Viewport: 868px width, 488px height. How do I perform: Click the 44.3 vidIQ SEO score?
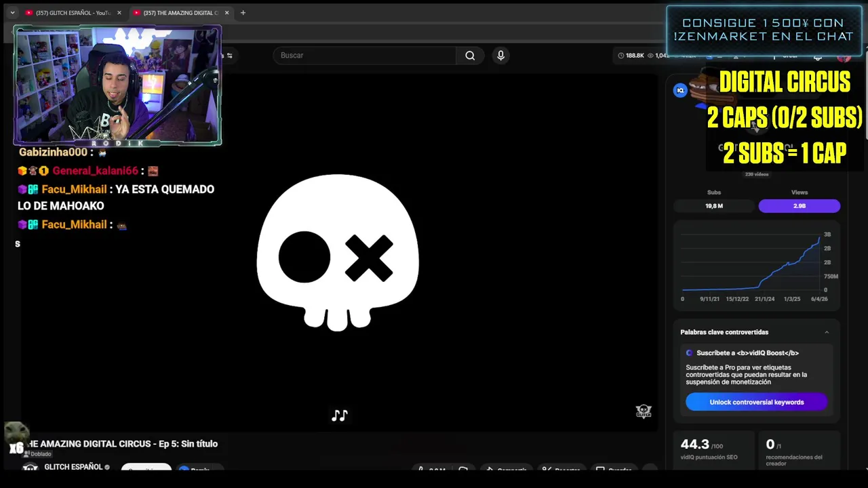point(695,445)
